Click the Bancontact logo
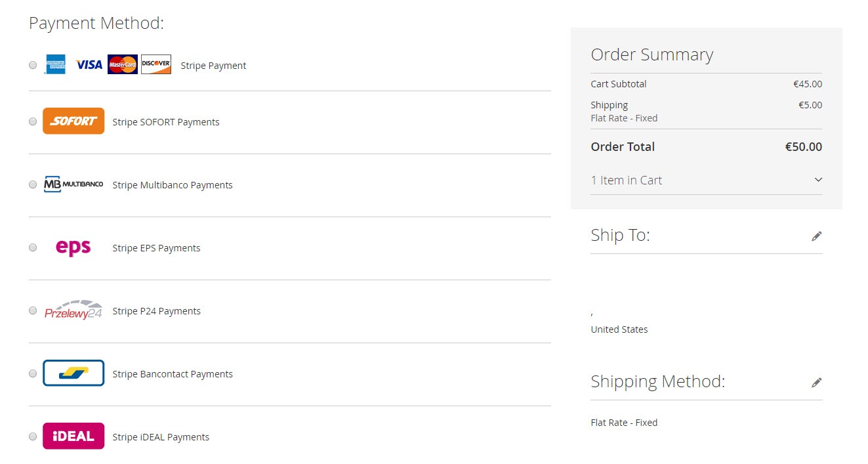 pyautogui.click(x=73, y=373)
